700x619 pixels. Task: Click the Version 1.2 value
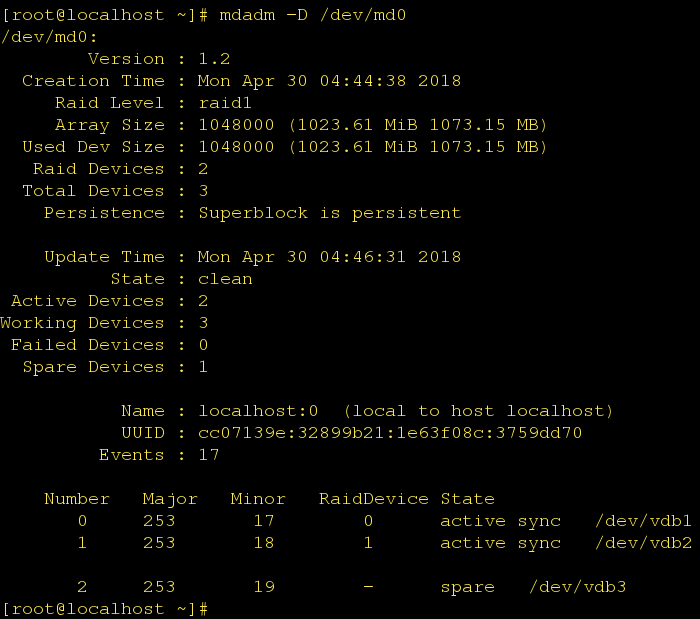point(214,59)
